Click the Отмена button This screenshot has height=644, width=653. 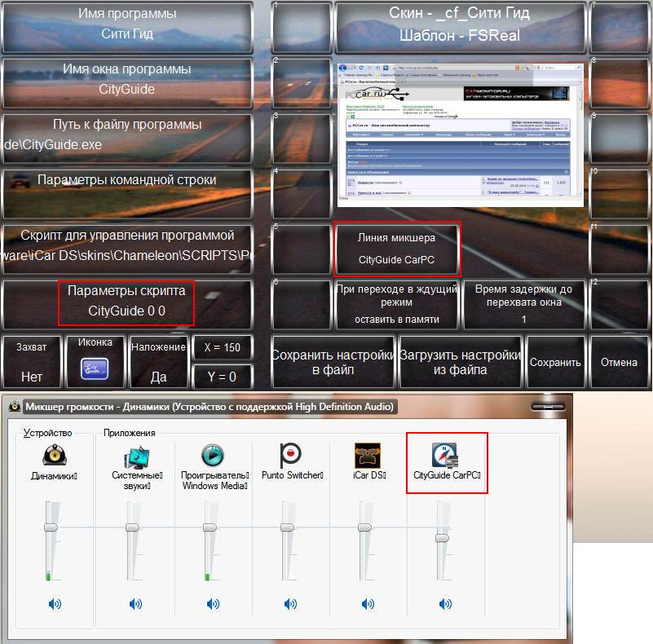(x=619, y=362)
